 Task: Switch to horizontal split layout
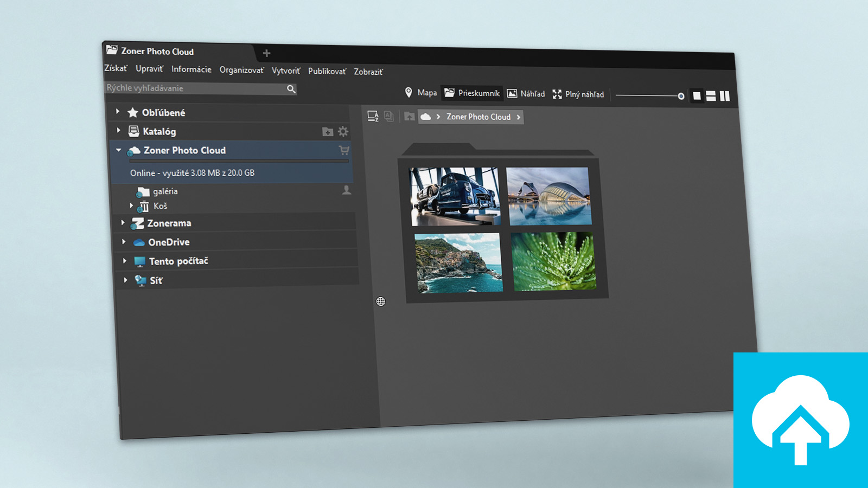711,96
